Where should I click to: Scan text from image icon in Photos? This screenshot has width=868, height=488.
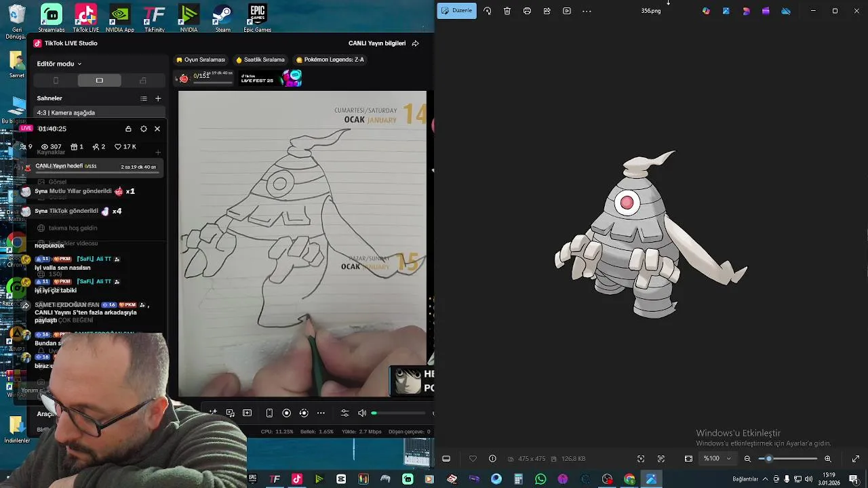coord(661,459)
